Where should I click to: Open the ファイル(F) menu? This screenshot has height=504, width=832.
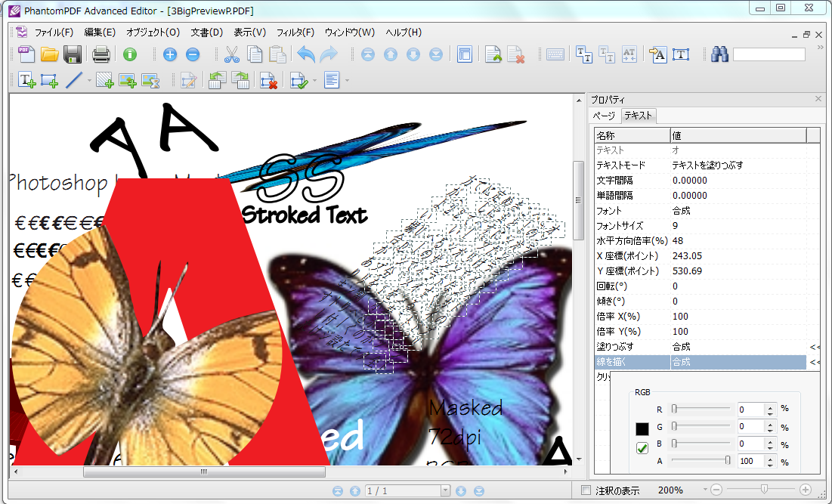click(54, 32)
